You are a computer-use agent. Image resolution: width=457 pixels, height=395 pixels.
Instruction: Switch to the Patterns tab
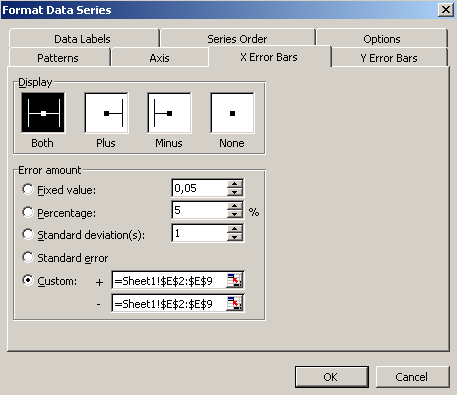(59, 58)
